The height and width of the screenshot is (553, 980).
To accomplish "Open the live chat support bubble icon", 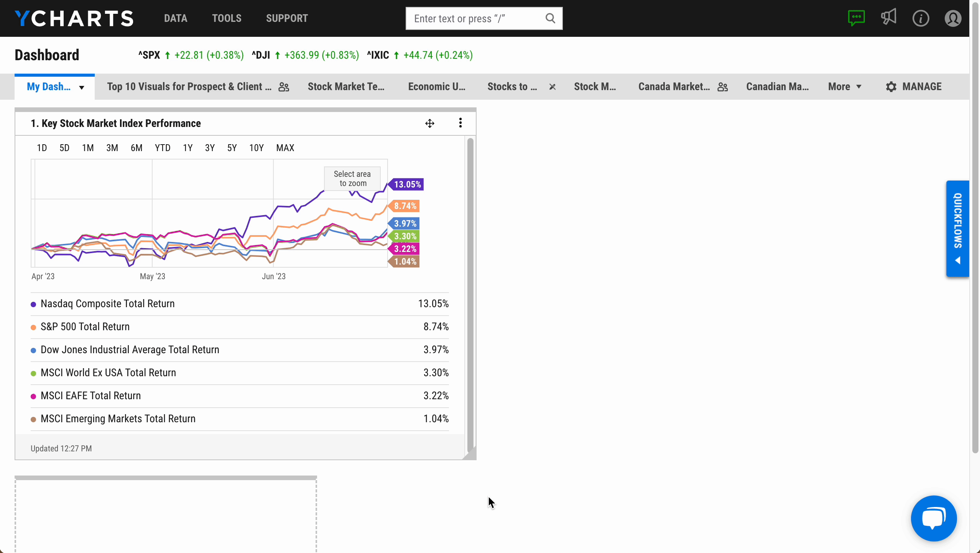I will (x=934, y=518).
